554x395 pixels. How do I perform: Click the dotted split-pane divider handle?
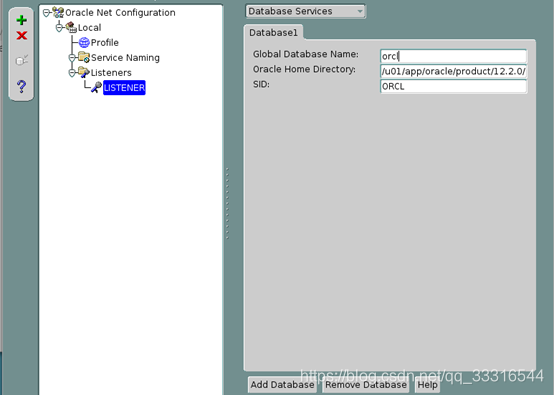tap(227, 204)
